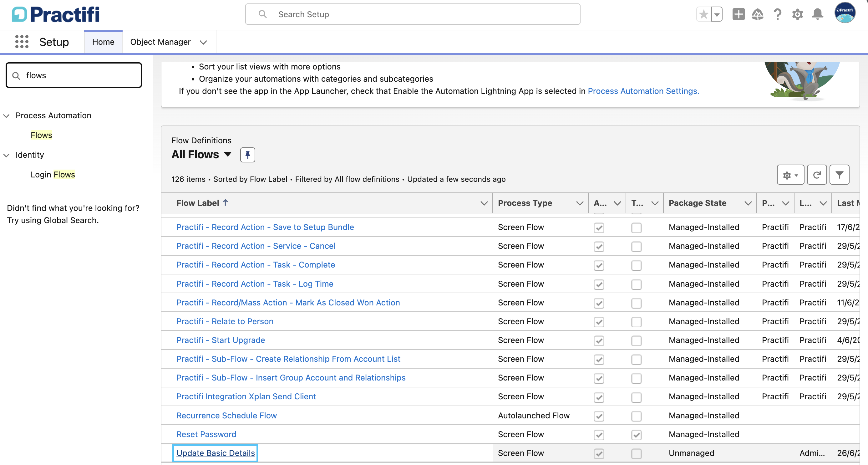Open the Notifications bell
Screen dimensions: 868x465
pos(817,14)
